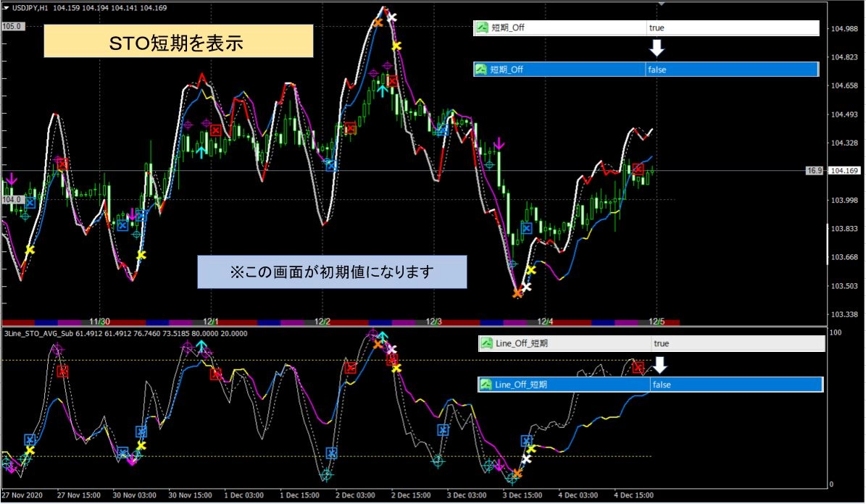
Task: Click the 103.503 price scale value
Action: click(x=844, y=286)
